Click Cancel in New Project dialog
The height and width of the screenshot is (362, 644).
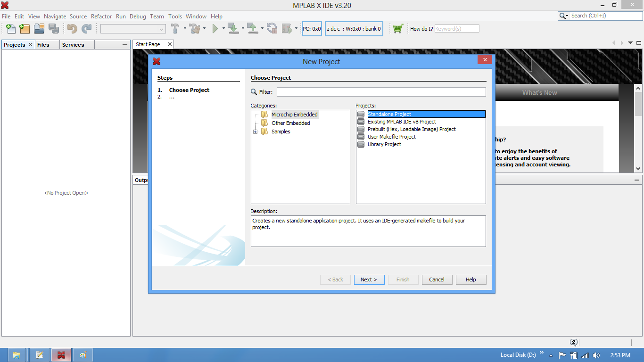[437, 280]
